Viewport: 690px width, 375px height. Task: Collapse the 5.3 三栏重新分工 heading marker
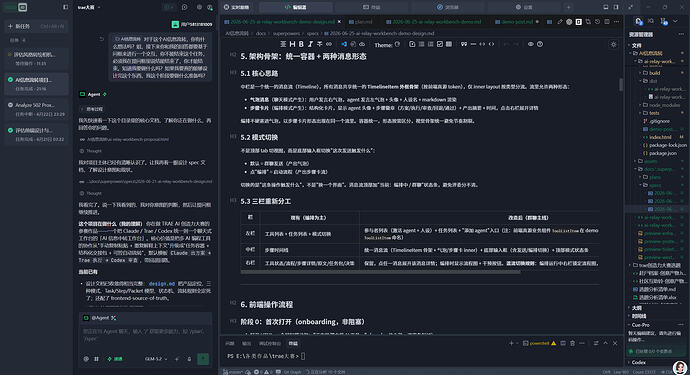(233, 201)
